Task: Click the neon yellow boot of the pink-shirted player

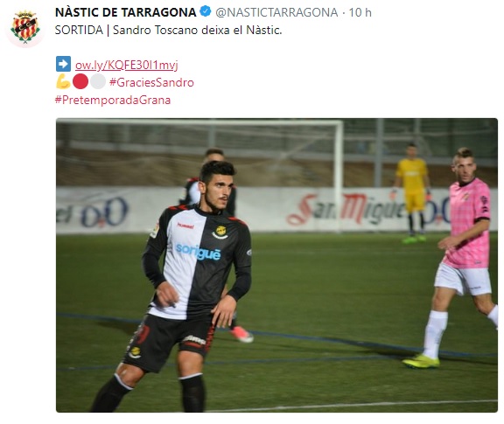Action: tap(420, 361)
